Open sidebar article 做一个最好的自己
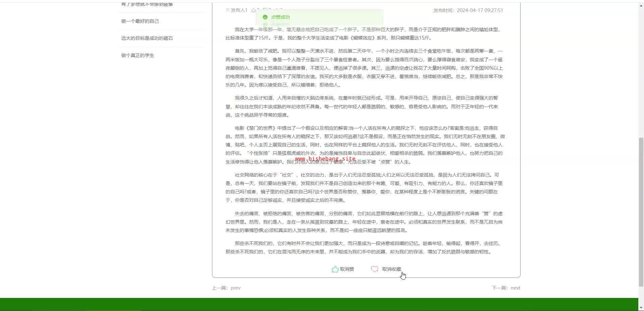Viewport: 644px width, 311px height. (140, 21)
